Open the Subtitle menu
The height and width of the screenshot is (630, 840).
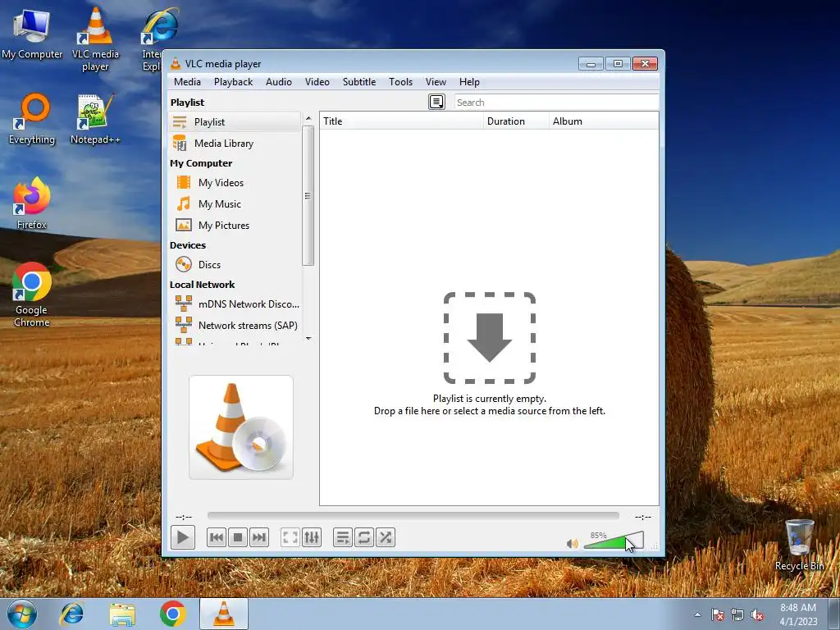click(x=359, y=82)
